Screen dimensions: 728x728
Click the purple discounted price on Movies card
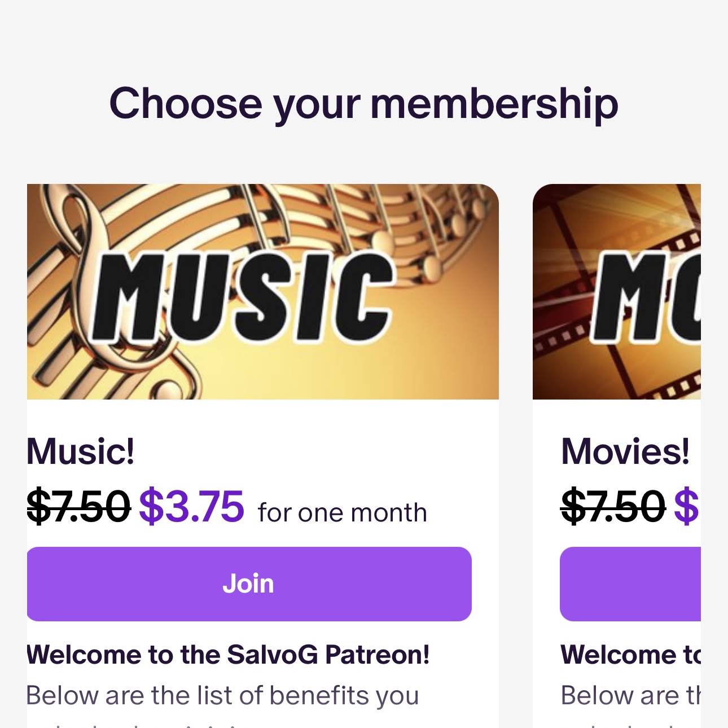coord(687,507)
